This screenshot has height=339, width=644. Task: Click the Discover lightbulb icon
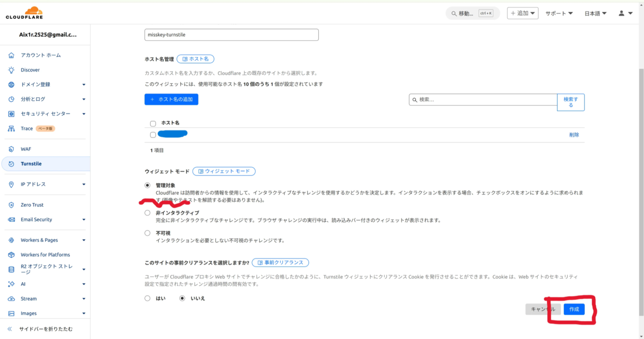pos(11,70)
